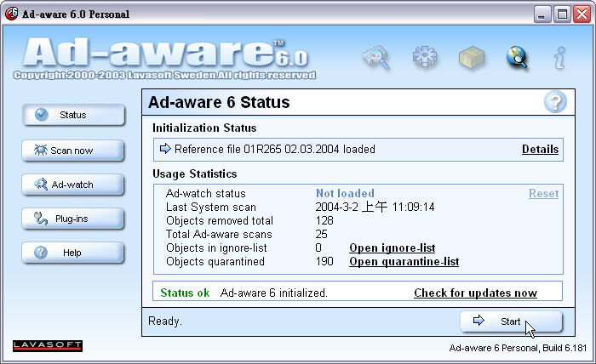Click the 'Ad-aware 6 initialized.' text

273,293
